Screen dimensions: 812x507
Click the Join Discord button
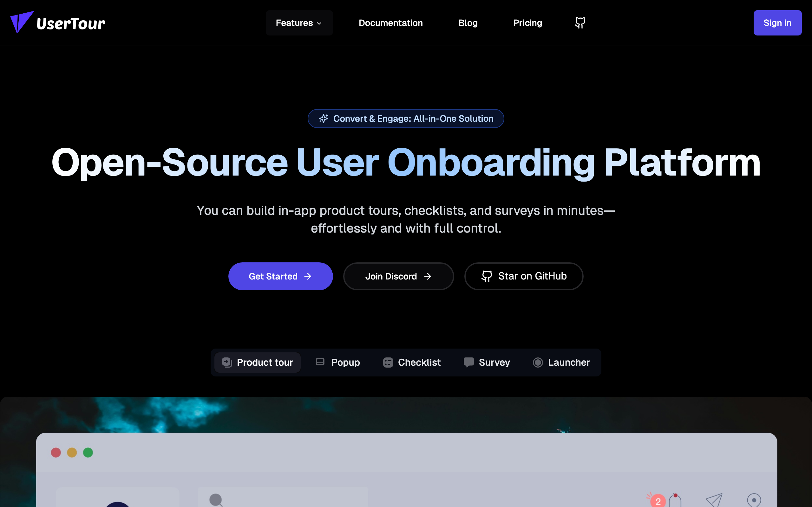398,276
